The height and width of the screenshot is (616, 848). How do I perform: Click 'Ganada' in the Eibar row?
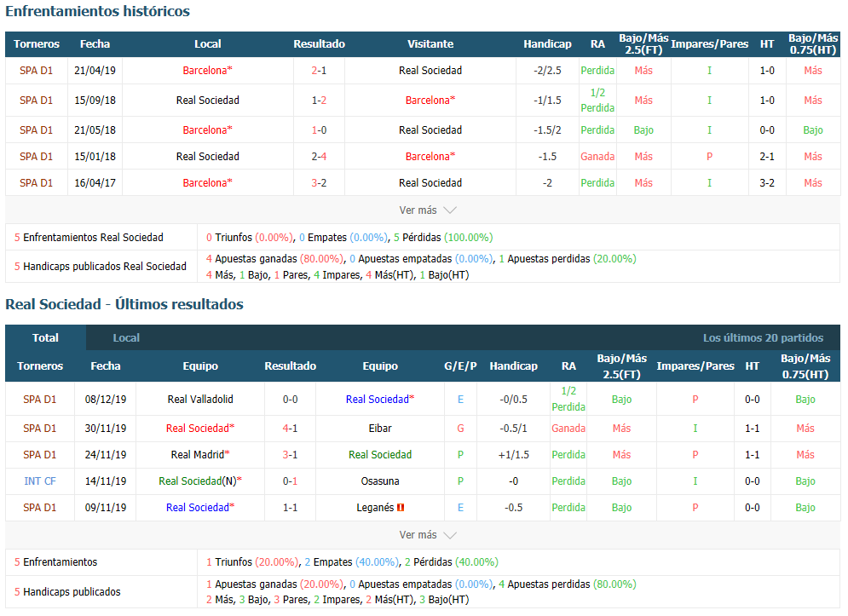[x=568, y=429]
